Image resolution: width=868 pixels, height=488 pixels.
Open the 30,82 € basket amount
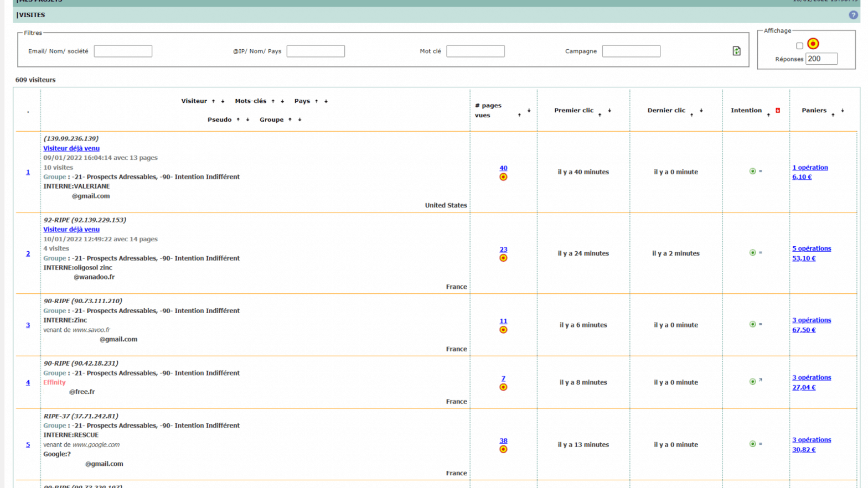[x=804, y=449]
